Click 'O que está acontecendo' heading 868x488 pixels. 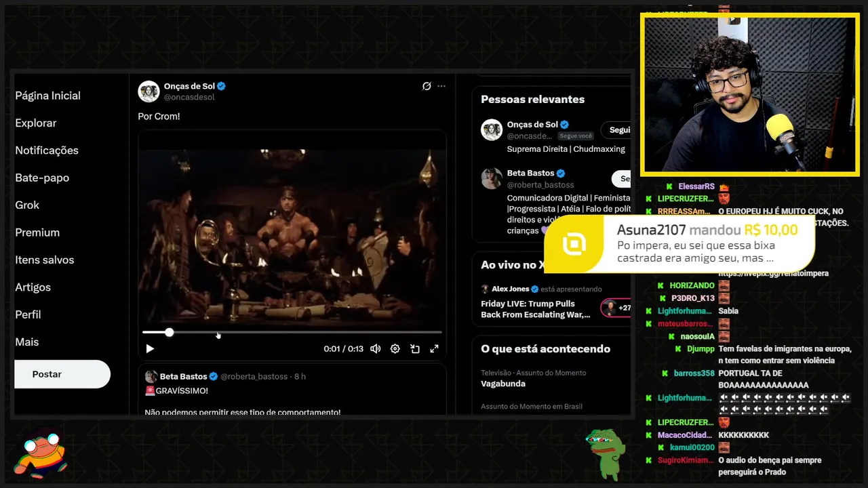click(545, 349)
